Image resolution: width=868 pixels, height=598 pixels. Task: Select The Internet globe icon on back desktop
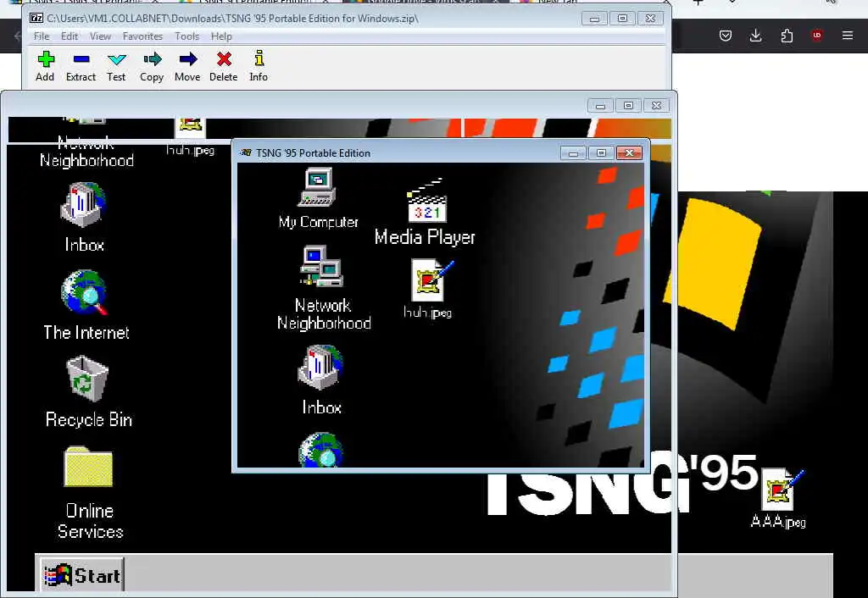84,292
